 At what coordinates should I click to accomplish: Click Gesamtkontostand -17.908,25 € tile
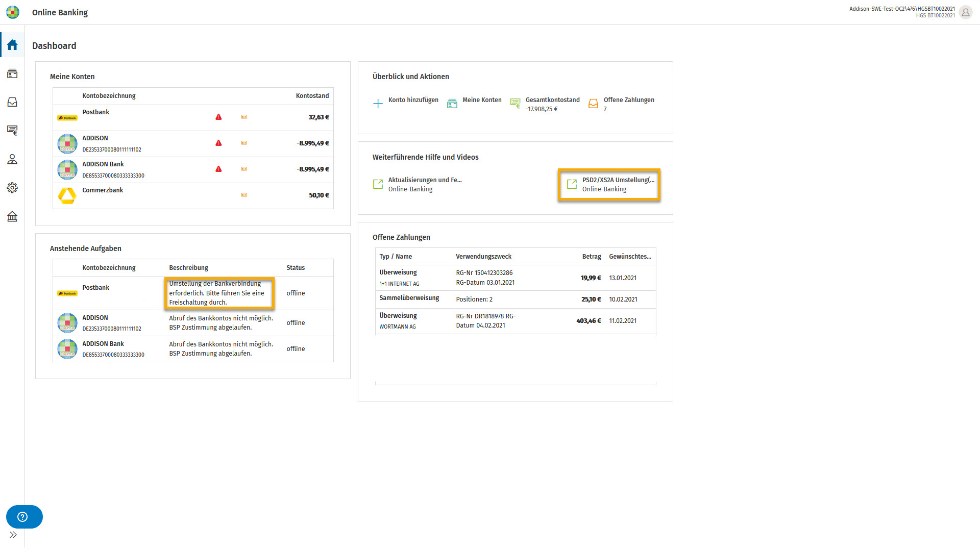pyautogui.click(x=545, y=104)
